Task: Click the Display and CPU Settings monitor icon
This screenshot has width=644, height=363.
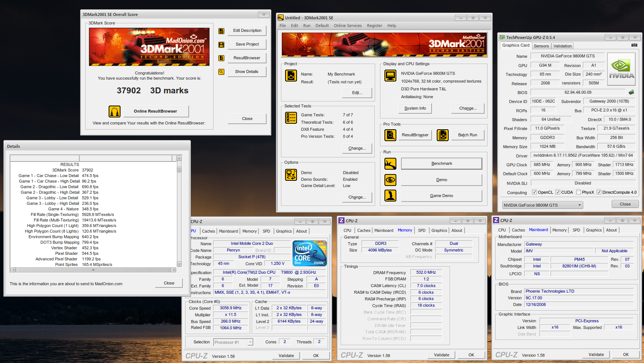Action: tap(390, 76)
